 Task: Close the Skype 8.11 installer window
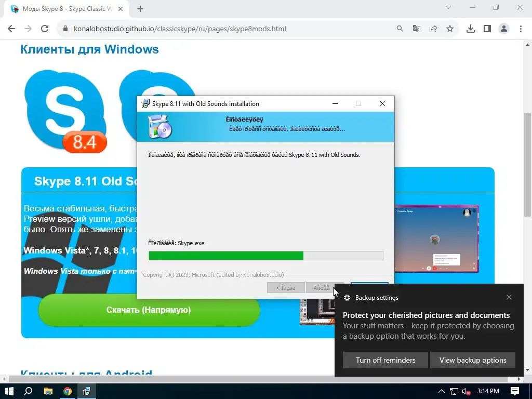[x=382, y=103]
